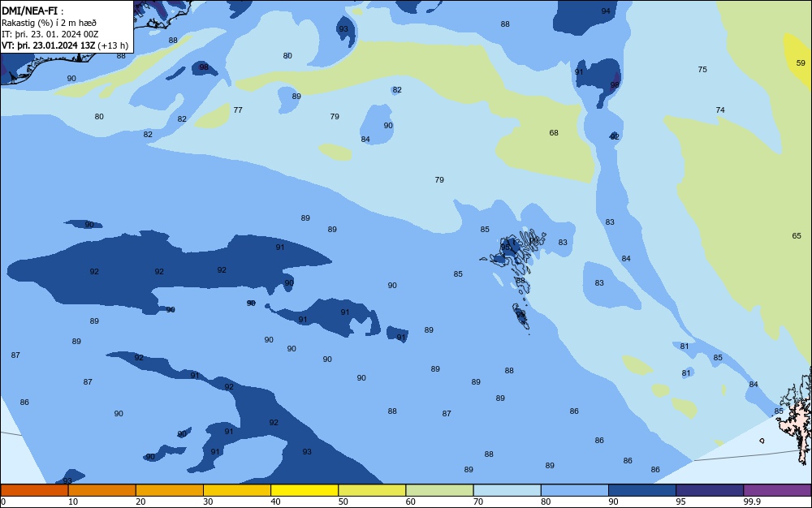This screenshot has height=508, width=812.
Task: Click the dark orange 0–10 legend swatch
Action: (x=34, y=490)
